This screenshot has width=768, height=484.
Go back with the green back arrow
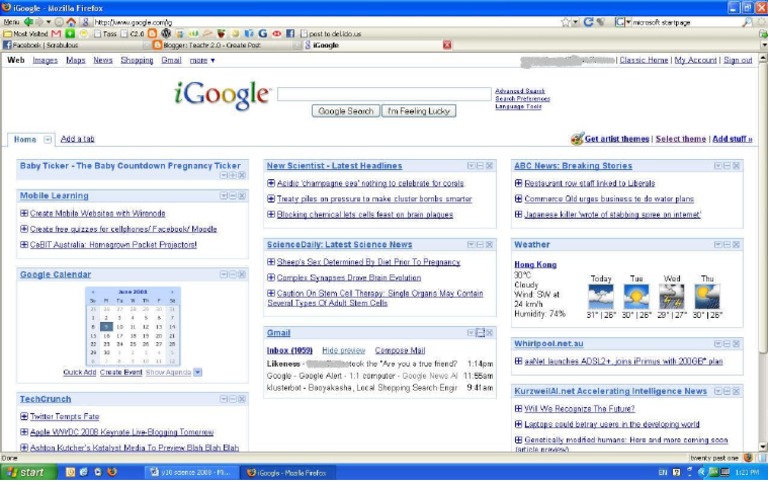coord(28,22)
